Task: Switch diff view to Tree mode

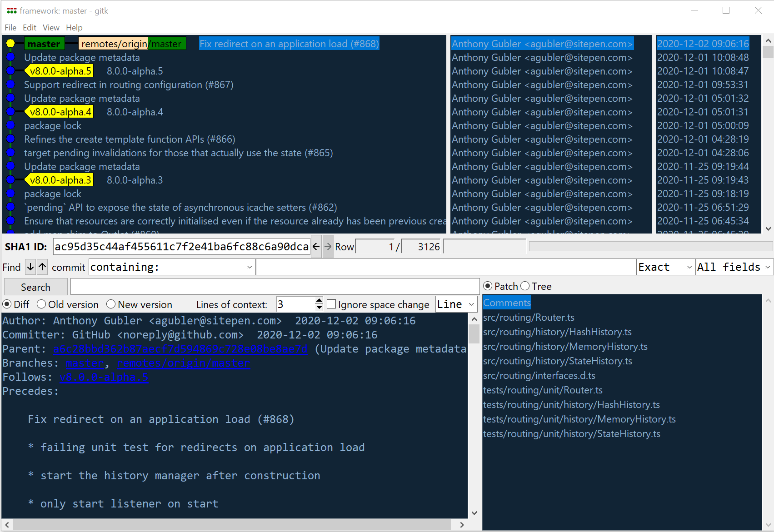Action: pyautogui.click(x=525, y=286)
